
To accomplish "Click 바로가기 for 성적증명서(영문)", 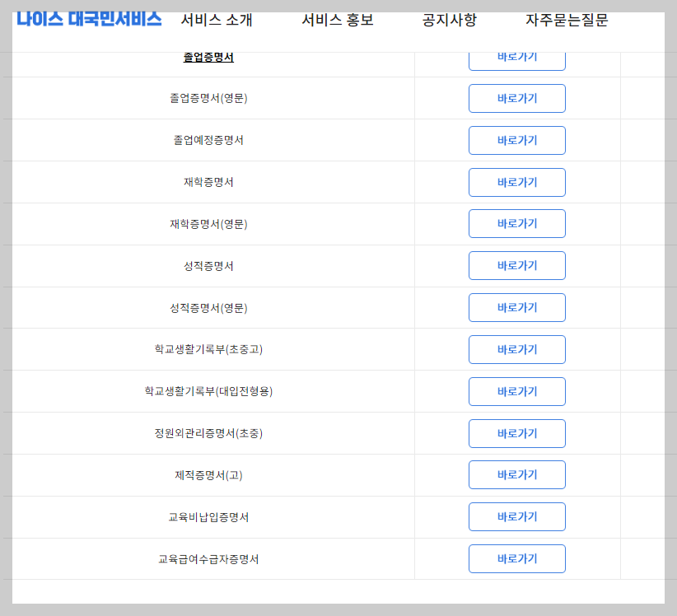I will pyautogui.click(x=516, y=307).
